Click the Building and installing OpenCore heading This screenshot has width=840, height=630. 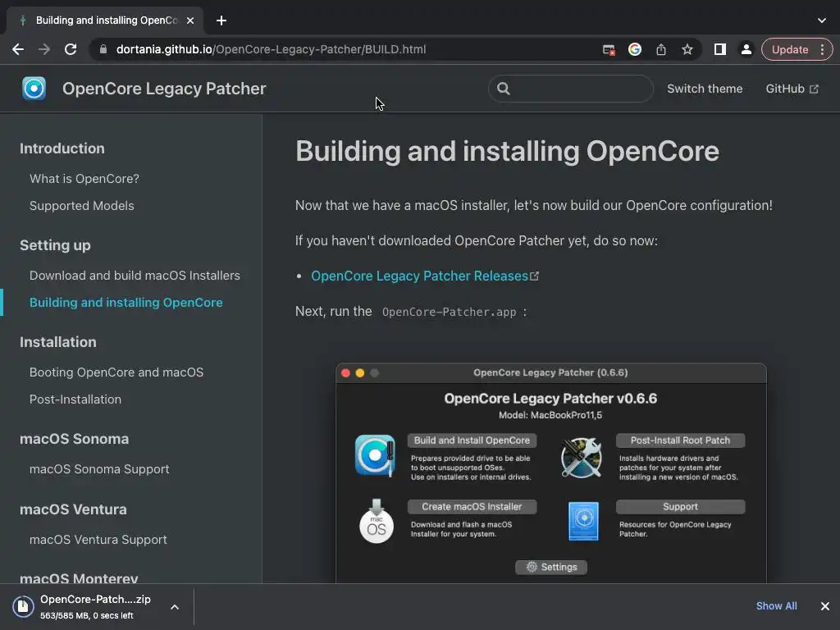(507, 151)
